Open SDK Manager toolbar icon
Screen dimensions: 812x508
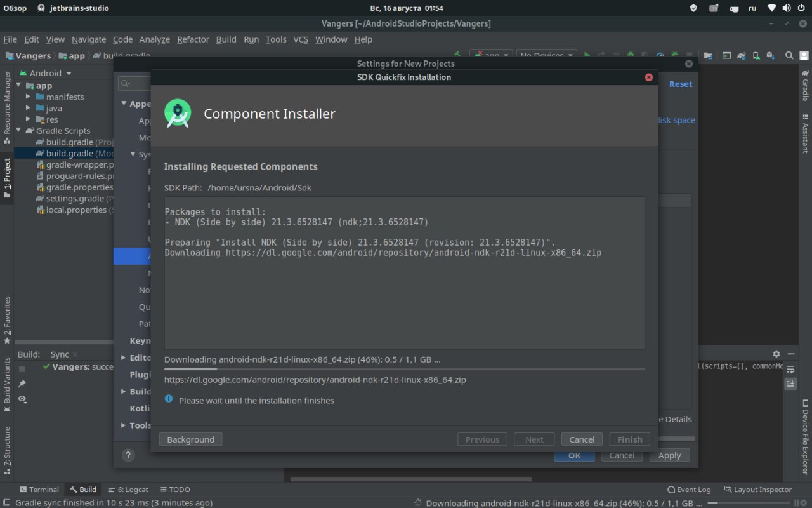pos(771,55)
